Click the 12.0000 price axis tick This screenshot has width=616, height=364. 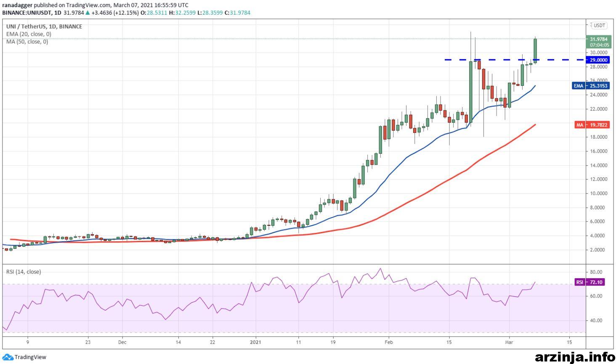click(x=598, y=179)
